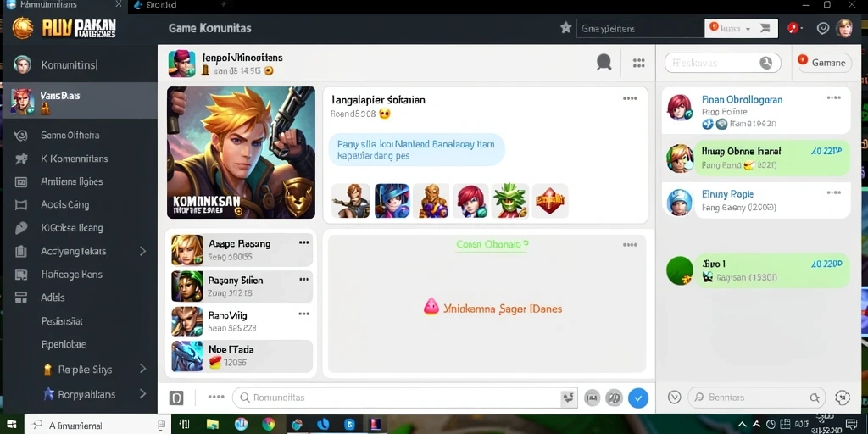Open the Ilnuap Obnne haral conversation
Image resolution: width=868 pixels, height=434 pixels.
tap(756, 158)
